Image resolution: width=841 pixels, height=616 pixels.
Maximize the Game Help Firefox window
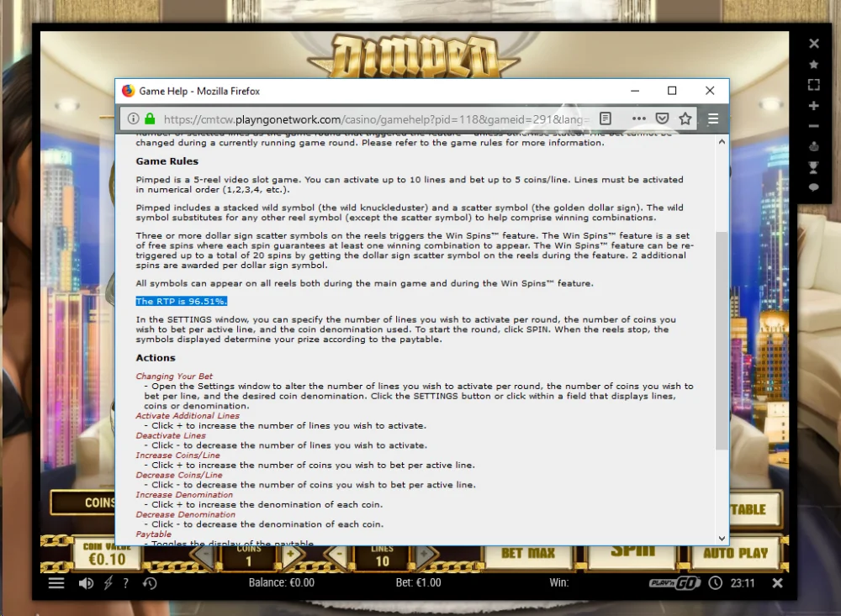[x=671, y=91]
